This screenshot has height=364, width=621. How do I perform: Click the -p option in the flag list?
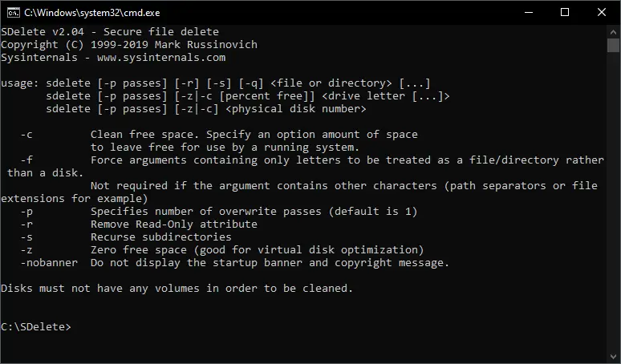26,212
